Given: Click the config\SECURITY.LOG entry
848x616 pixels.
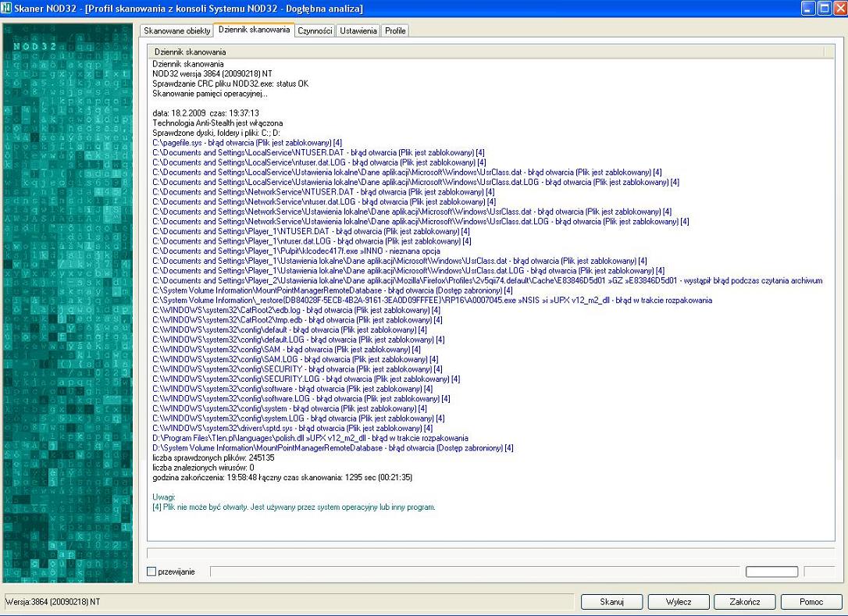Looking at the screenshot, I should (306, 379).
